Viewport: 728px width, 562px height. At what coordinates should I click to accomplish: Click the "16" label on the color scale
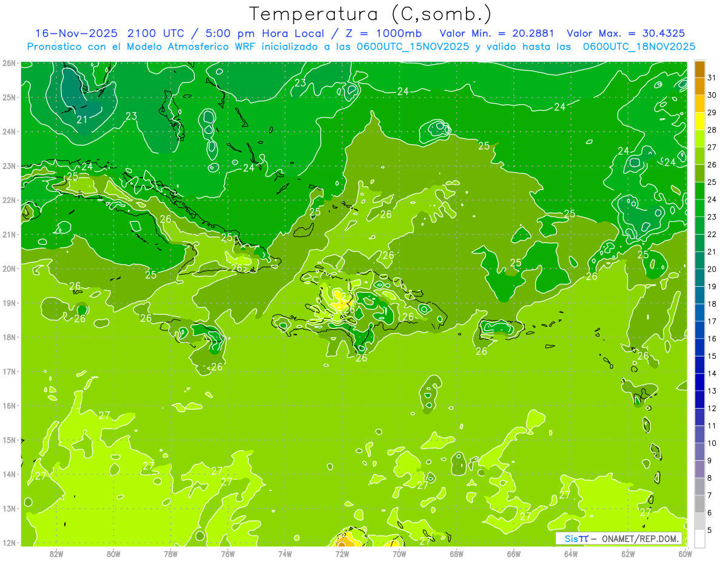712,338
